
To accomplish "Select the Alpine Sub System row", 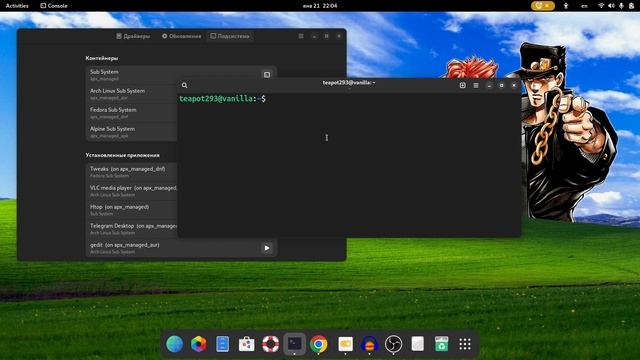I will point(131,132).
